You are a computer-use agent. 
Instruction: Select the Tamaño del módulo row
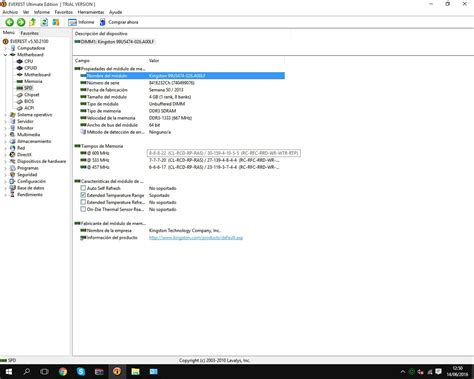point(182,97)
